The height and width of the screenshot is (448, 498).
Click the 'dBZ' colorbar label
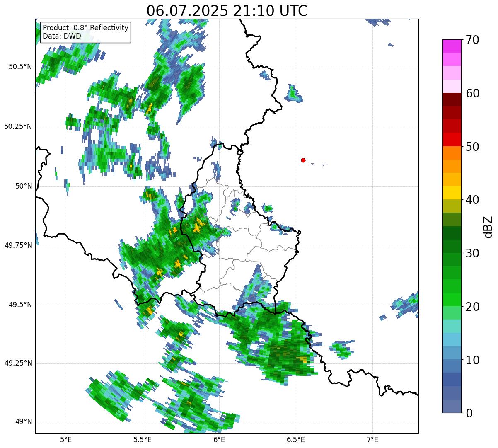(x=488, y=226)
